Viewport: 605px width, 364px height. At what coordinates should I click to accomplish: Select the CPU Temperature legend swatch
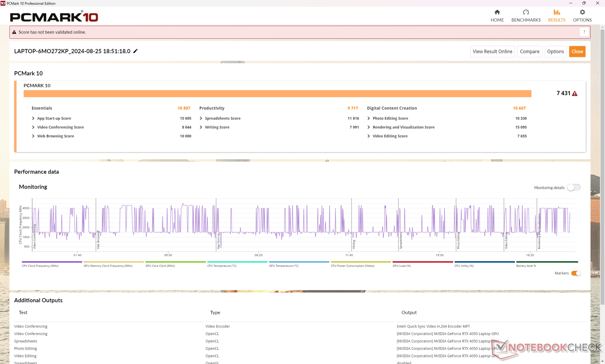(237, 262)
